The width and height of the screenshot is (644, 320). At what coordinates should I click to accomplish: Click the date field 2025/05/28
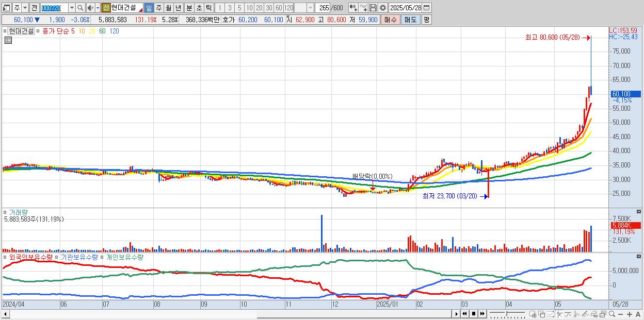point(406,8)
